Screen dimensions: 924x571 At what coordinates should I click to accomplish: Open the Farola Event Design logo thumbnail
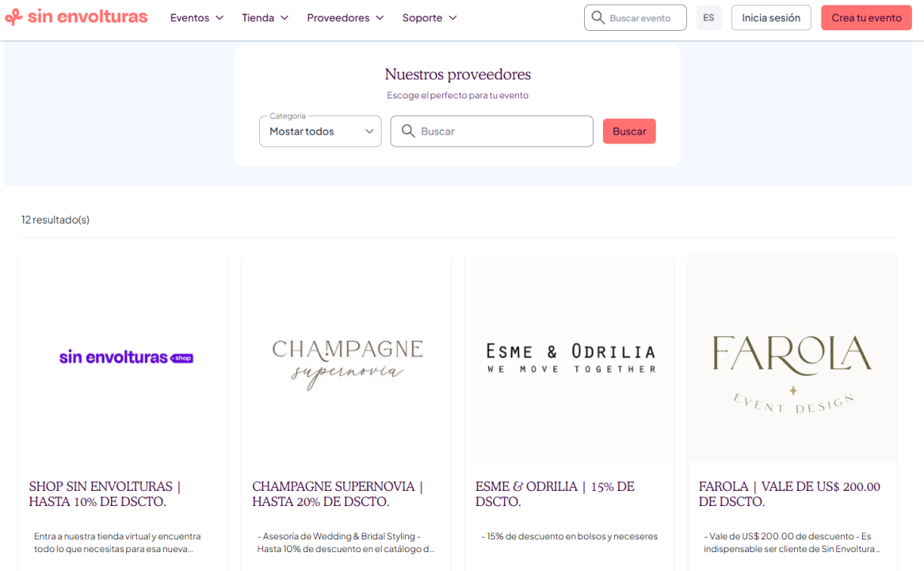[x=792, y=358]
